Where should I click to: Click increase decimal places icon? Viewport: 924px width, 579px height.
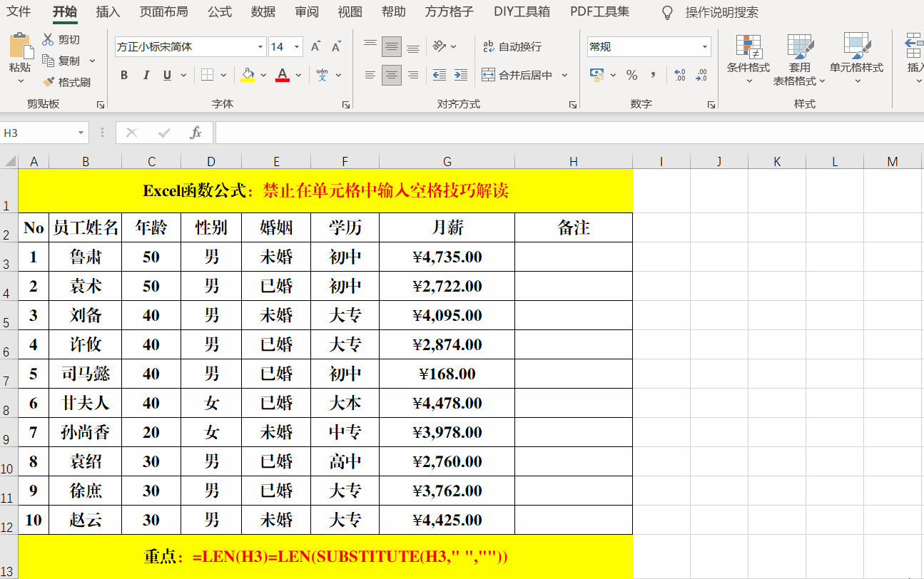point(679,75)
